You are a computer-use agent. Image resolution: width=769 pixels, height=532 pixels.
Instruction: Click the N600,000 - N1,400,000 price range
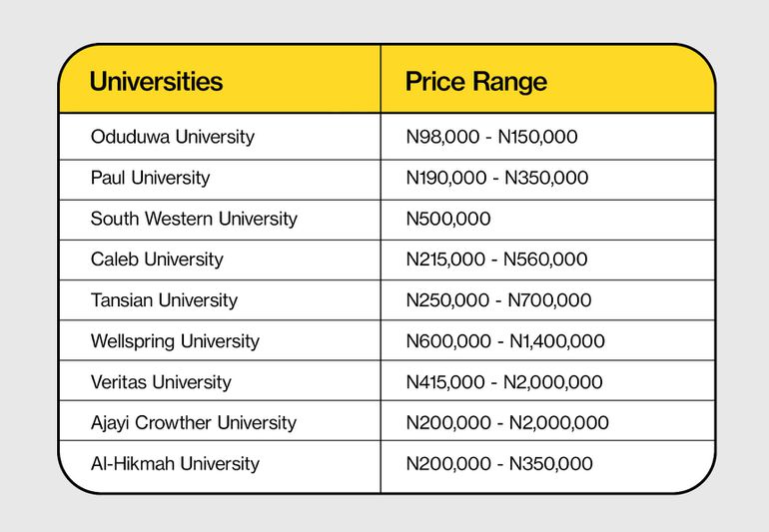(x=505, y=341)
